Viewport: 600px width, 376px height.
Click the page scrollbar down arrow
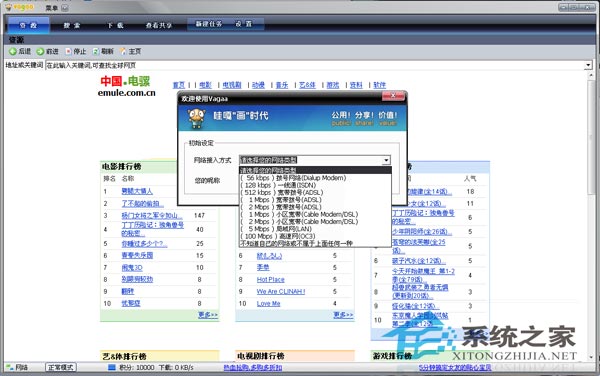591,357
